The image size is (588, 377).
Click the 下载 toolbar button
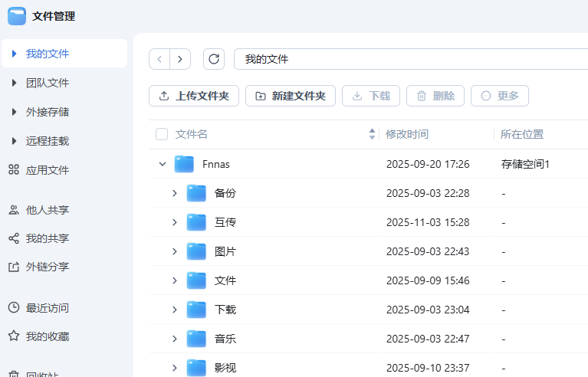(x=371, y=96)
